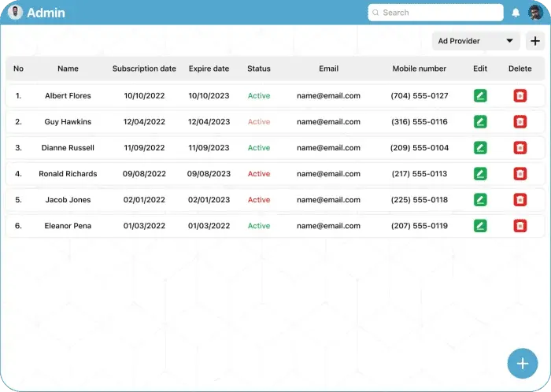Click Active status for Ronald Richards
The height and width of the screenshot is (392, 551).
click(259, 173)
